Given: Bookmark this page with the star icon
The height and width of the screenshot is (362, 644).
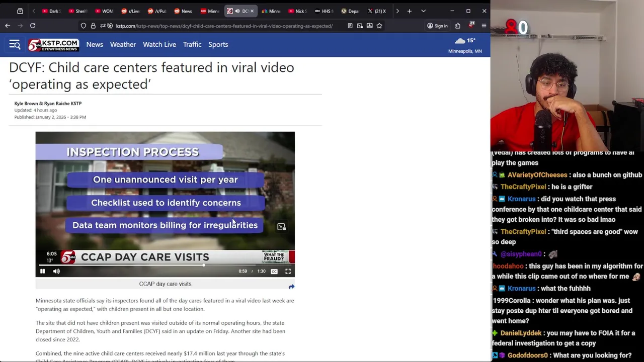Looking at the screenshot, I should pos(379,26).
